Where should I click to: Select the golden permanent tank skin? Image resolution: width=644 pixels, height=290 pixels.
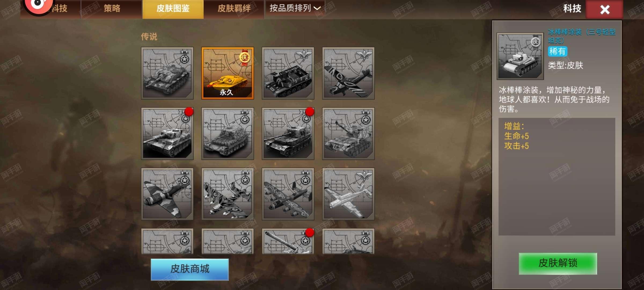coord(228,73)
